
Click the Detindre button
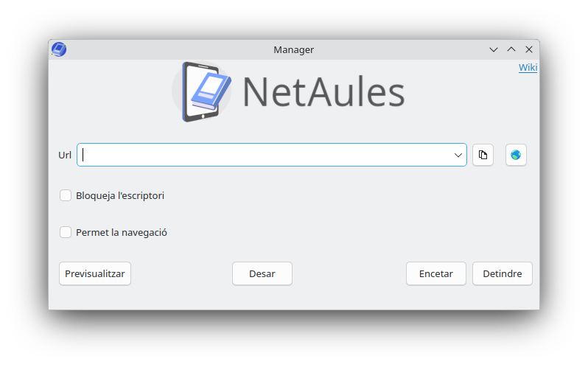tap(502, 273)
